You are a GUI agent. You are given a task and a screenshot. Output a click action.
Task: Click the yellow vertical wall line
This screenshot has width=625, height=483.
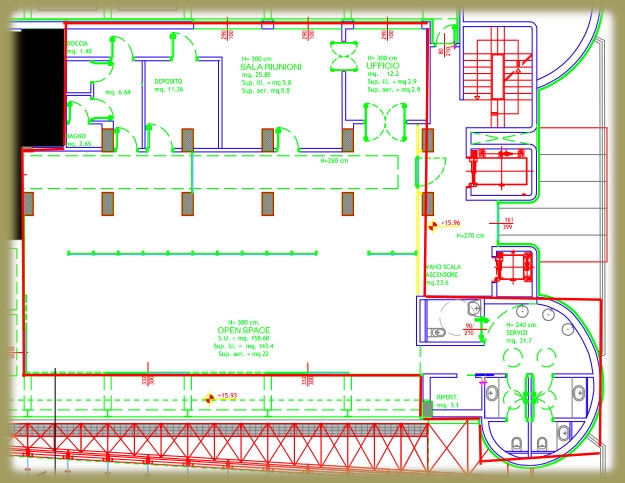[418, 200]
